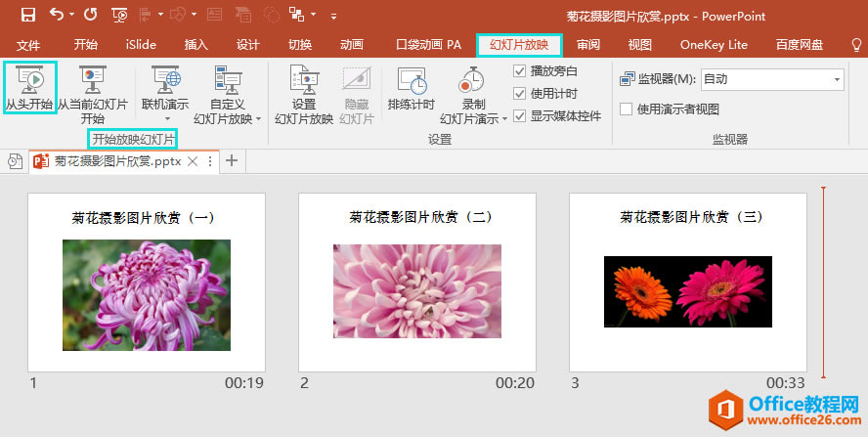Switch to the 视图 tab
This screenshot has width=868, height=437.
point(640,44)
